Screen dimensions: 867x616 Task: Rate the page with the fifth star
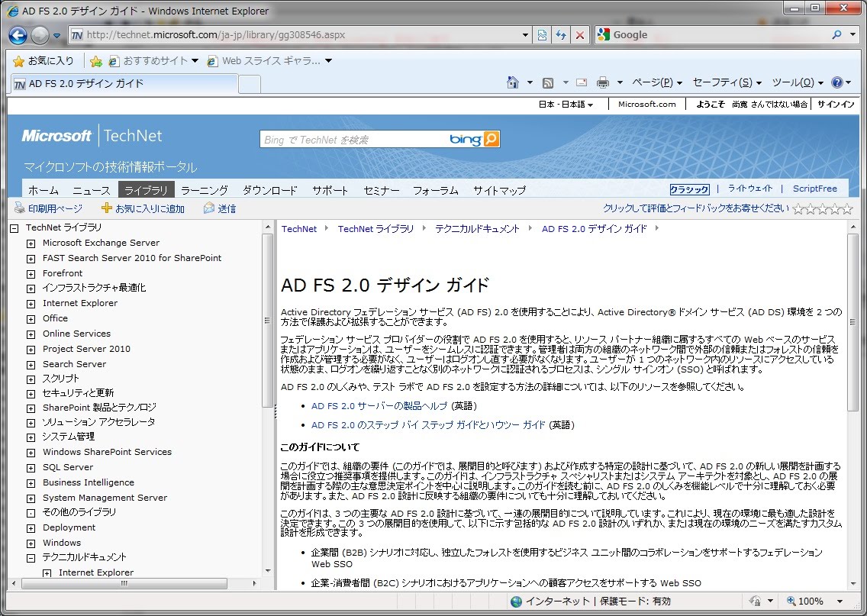847,208
